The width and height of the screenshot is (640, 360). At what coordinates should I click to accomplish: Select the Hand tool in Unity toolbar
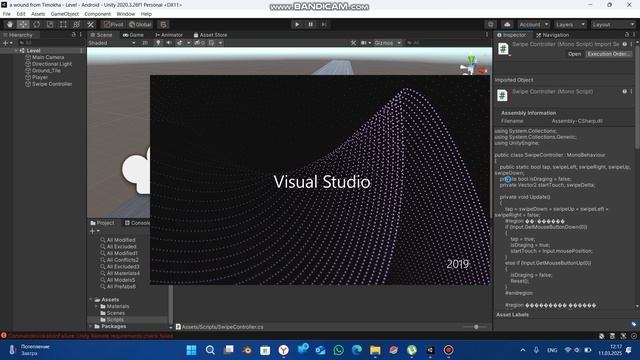click(x=10, y=24)
